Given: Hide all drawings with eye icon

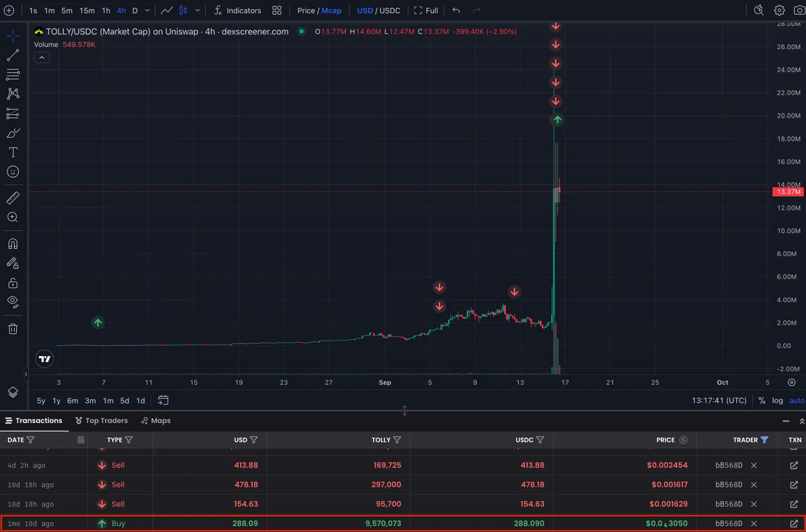Looking at the screenshot, I should coord(13,302).
